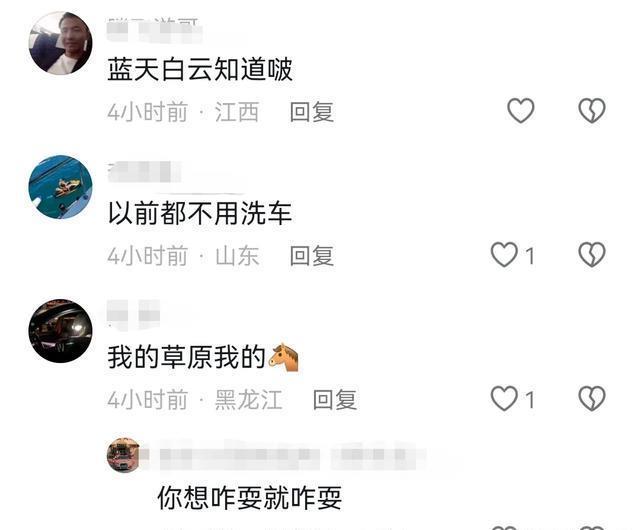Dislike the 以前都不用洗车 comment
This screenshot has width=640, height=530.
[x=592, y=255]
